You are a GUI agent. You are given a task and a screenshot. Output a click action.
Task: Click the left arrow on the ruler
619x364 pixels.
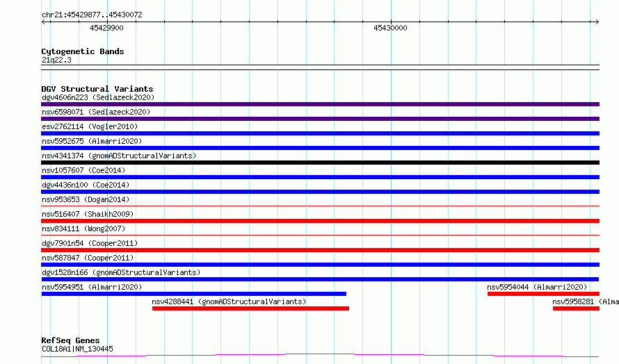[44, 22]
